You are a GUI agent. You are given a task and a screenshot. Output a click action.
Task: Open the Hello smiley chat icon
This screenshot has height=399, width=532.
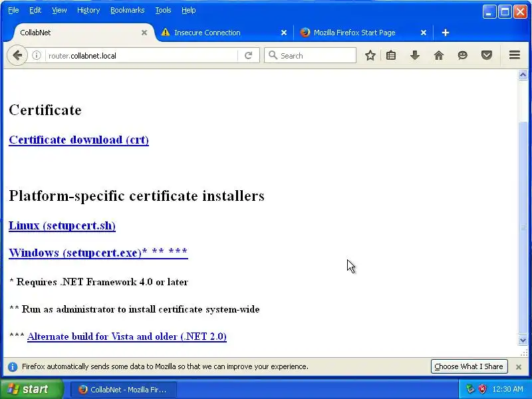(x=462, y=55)
